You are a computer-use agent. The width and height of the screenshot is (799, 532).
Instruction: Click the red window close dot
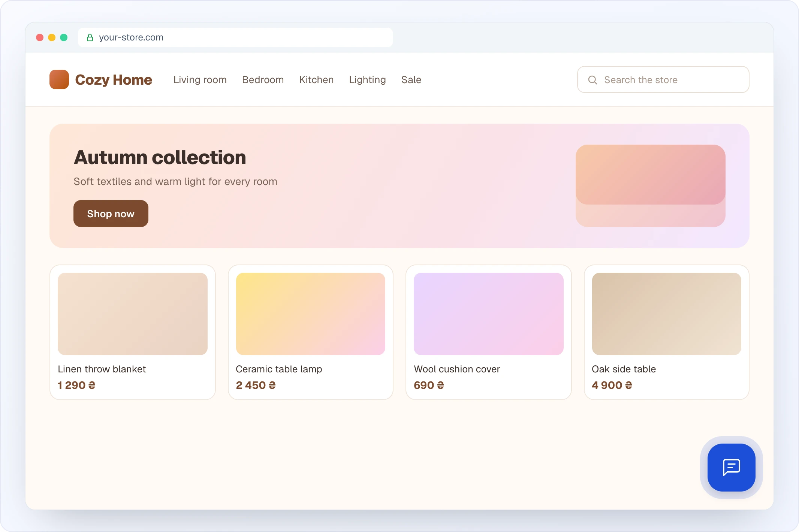point(40,37)
